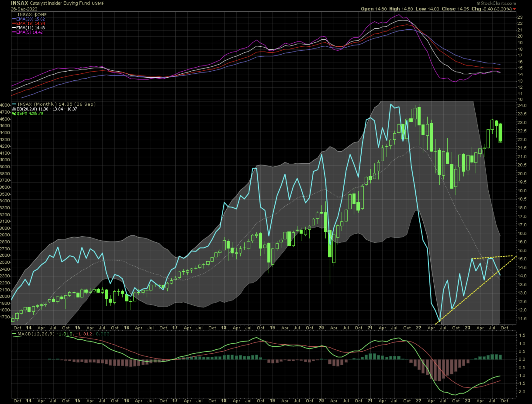Click the last green SPX candlestick for September 2023
The width and height of the screenshot is (532, 404).
coord(501,133)
